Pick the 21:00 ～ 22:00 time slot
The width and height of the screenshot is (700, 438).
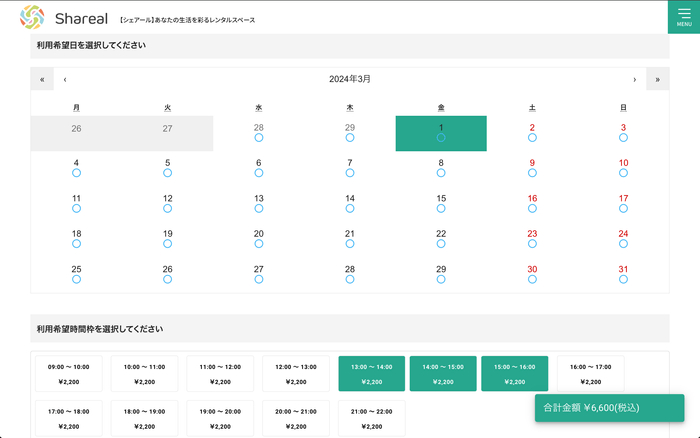click(x=372, y=418)
